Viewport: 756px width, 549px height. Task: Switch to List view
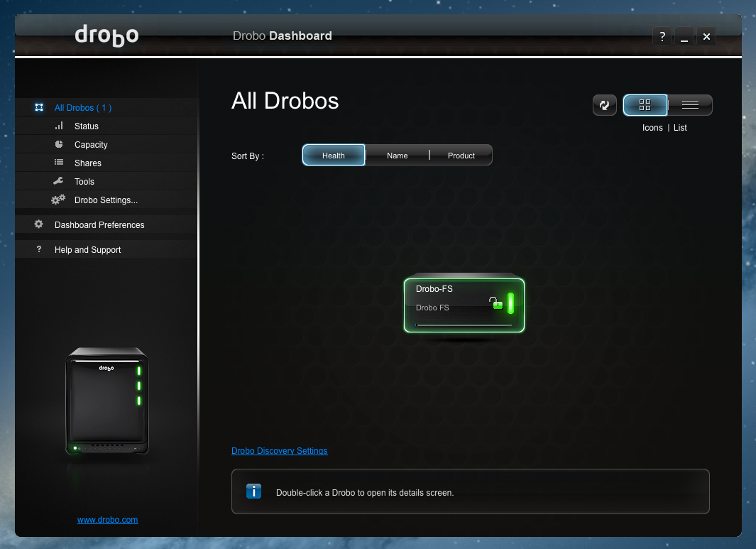[690, 105]
